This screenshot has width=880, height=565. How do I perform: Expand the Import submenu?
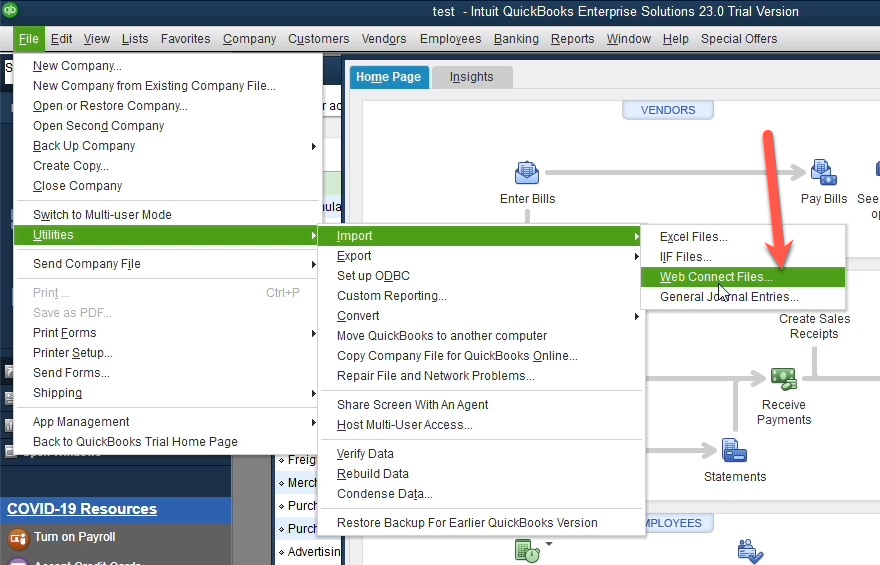coord(480,236)
